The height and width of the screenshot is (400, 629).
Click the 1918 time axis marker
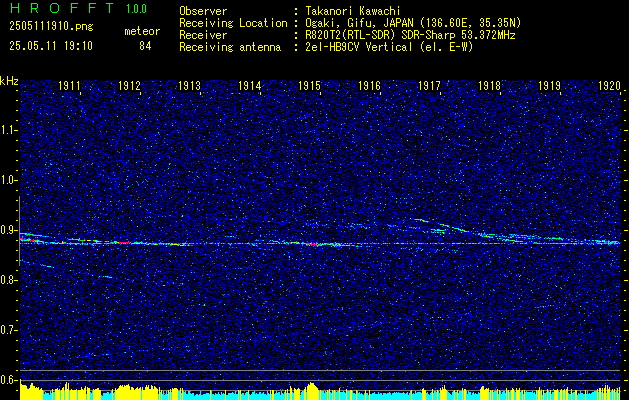point(489,85)
